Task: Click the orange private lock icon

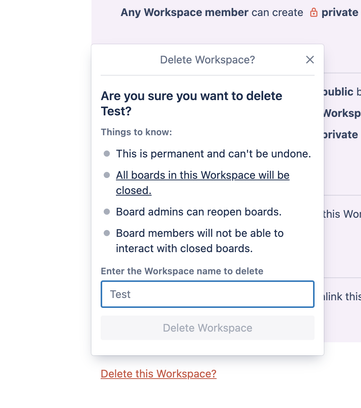Action: point(313,13)
